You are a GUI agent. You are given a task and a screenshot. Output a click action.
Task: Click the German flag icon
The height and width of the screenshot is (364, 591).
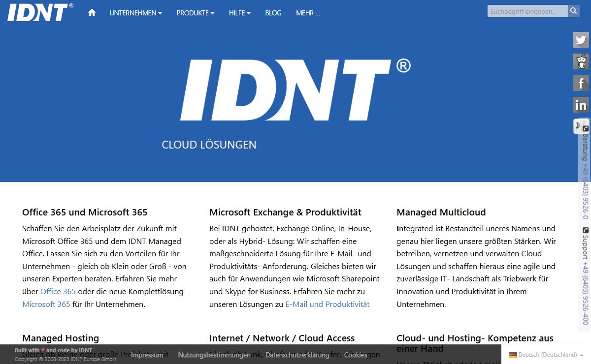click(x=512, y=355)
